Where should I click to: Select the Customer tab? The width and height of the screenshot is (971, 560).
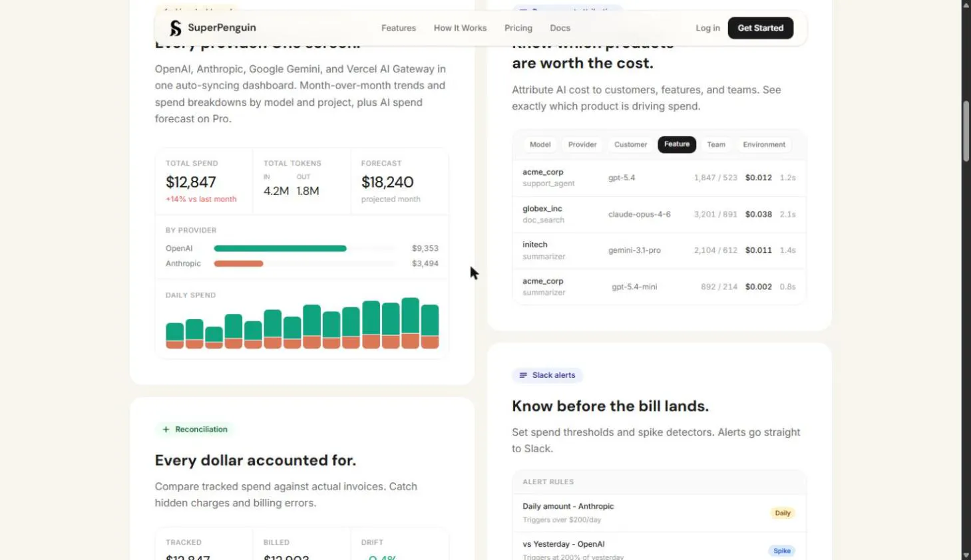630,144
